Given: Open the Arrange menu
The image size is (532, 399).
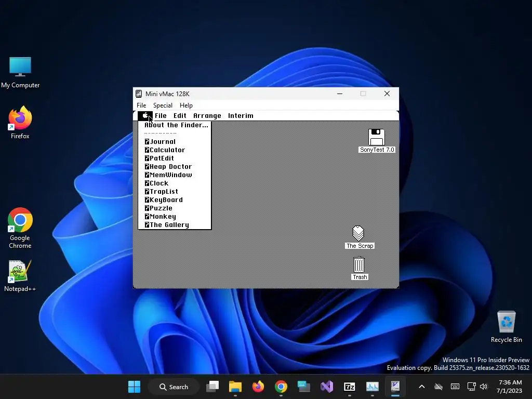Looking at the screenshot, I should pos(207,116).
